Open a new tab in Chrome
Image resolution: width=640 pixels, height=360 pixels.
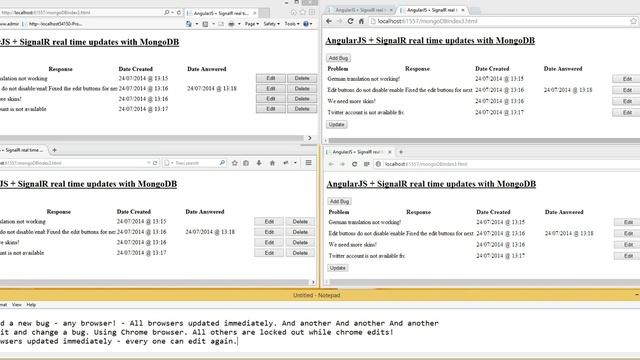click(474, 10)
